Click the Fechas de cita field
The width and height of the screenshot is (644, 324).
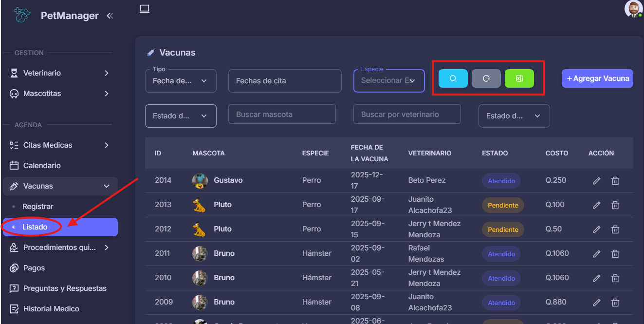point(285,81)
